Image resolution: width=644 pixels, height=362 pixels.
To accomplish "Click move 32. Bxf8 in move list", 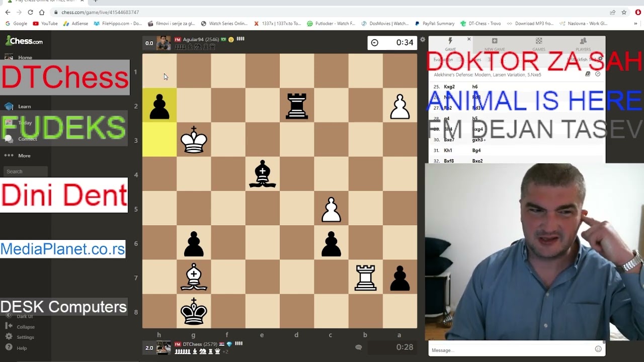I will [449, 161].
